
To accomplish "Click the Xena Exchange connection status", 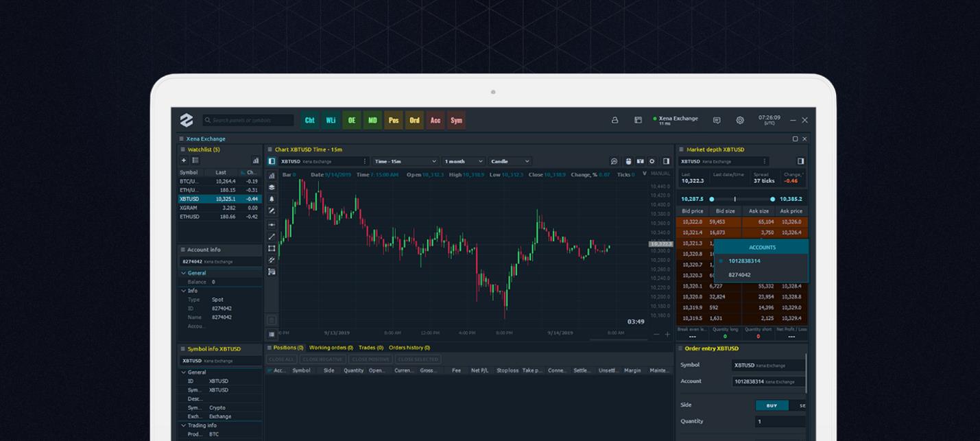I will 675,119.
